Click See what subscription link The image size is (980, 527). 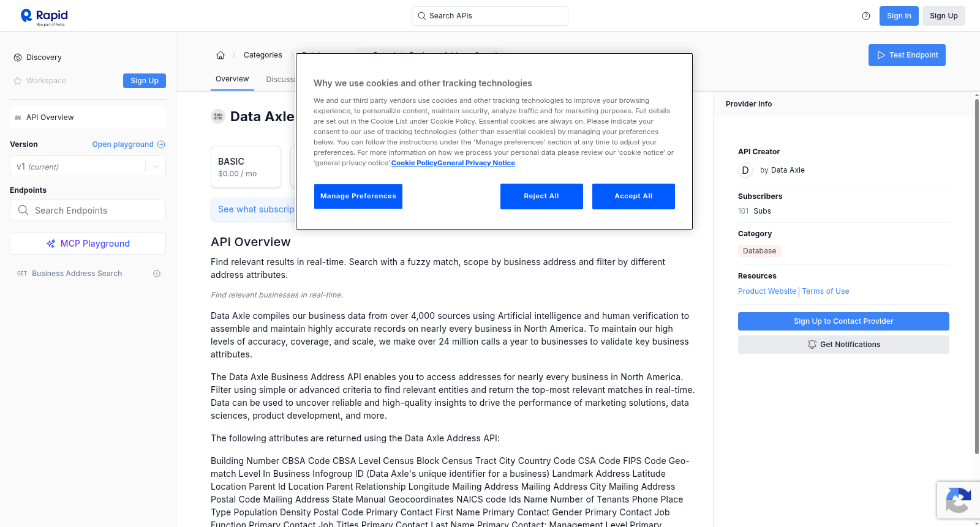[x=257, y=209]
